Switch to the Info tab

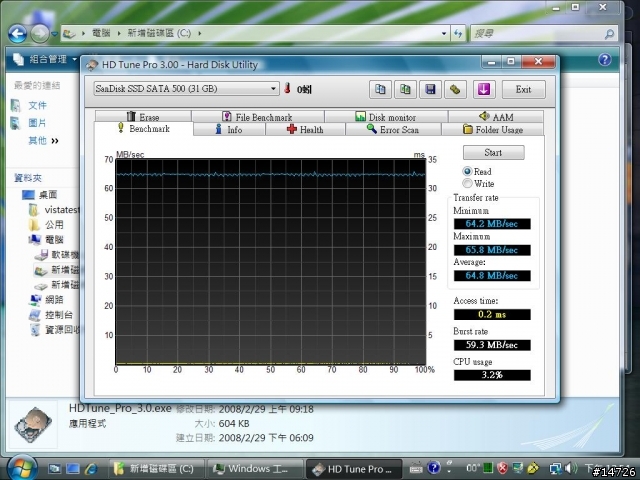(x=229, y=129)
